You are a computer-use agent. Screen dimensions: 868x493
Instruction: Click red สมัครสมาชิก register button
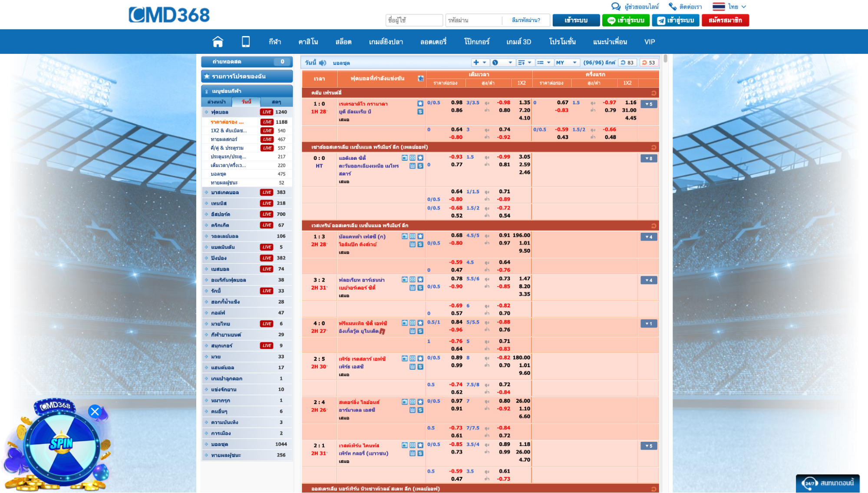(x=725, y=20)
